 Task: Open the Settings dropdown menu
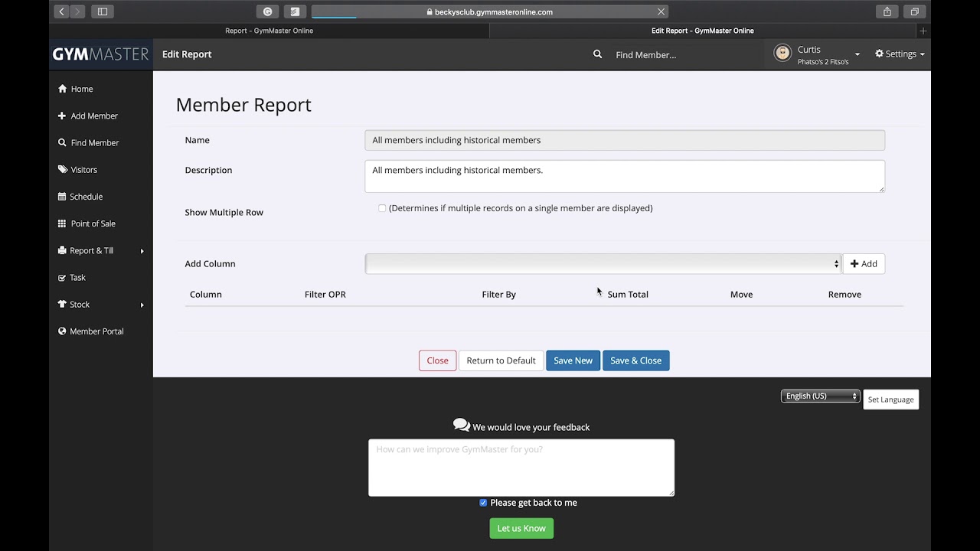[x=900, y=54]
